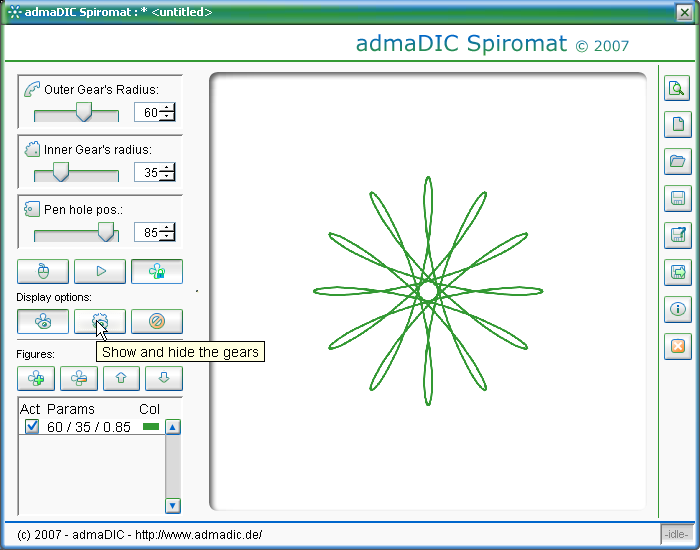Click the zoom preview icon in right toolbar
The height and width of the screenshot is (550, 700).
click(677, 88)
